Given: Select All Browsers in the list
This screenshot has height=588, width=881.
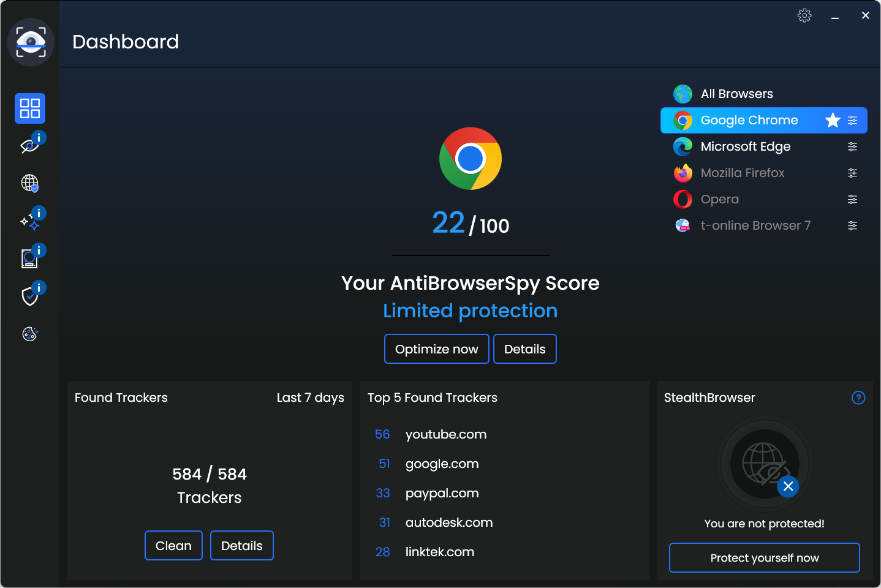Looking at the screenshot, I should pos(764,94).
